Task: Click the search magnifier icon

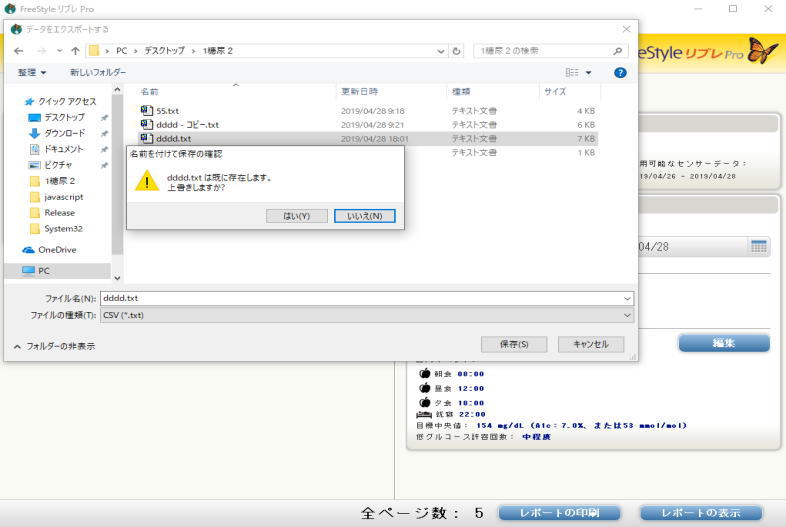Action: coord(618,51)
